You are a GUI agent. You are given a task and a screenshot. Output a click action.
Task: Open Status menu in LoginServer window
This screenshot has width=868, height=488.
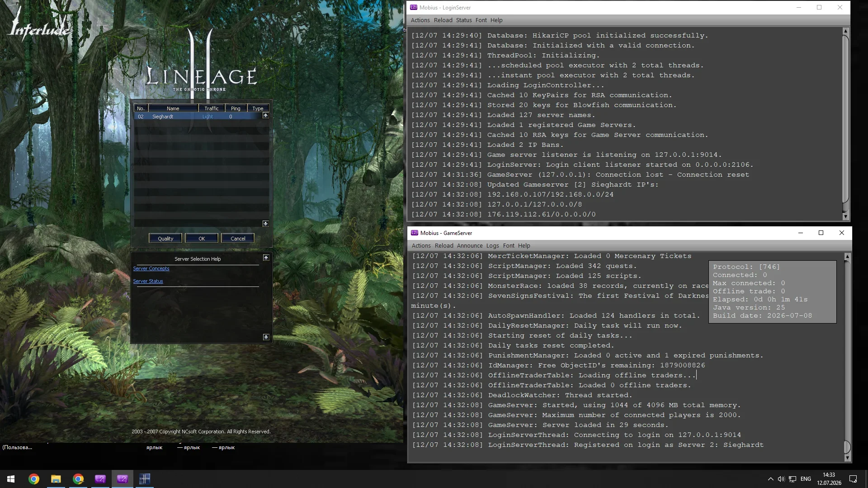(x=464, y=20)
